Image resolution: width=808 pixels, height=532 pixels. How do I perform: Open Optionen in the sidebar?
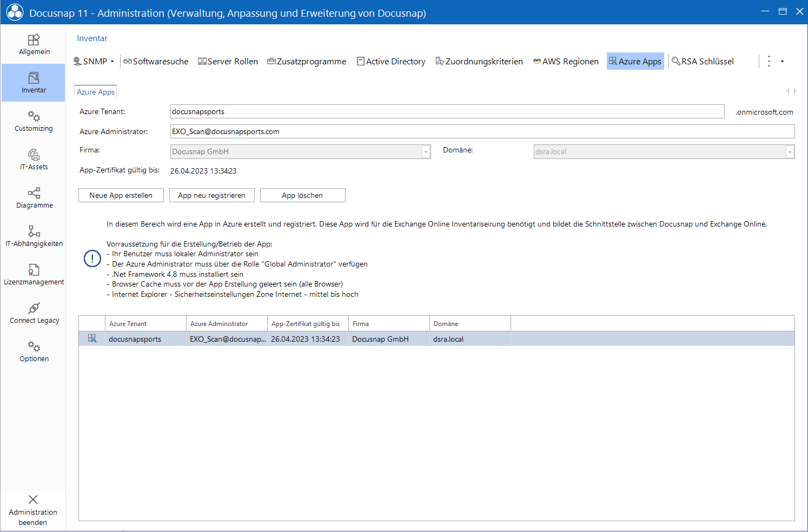click(34, 351)
